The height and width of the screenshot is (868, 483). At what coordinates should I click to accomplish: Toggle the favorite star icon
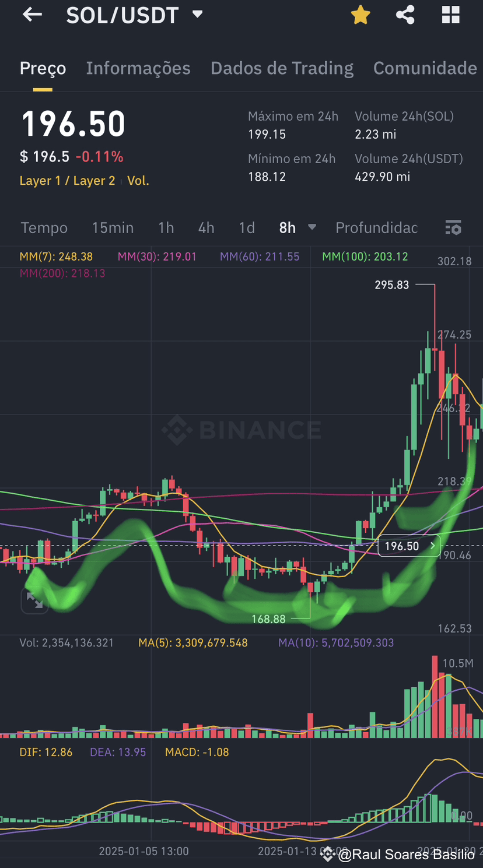(x=360, y=15)
